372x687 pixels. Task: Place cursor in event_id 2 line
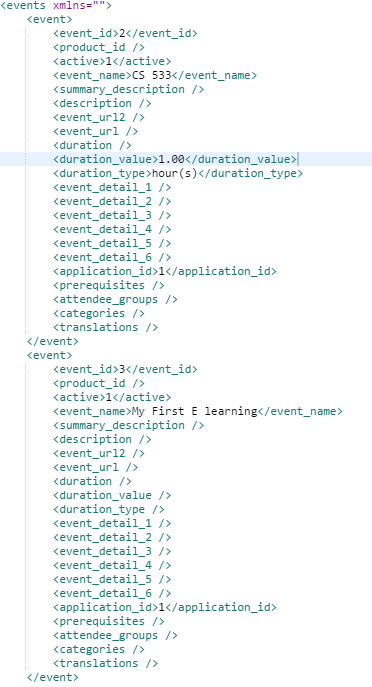(x=125, y=33)
